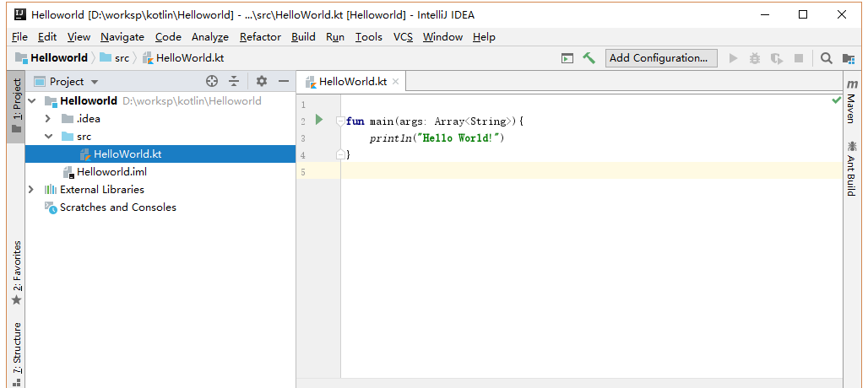Click the IntelliJ IDEA logo in title bar

point(20,15)
